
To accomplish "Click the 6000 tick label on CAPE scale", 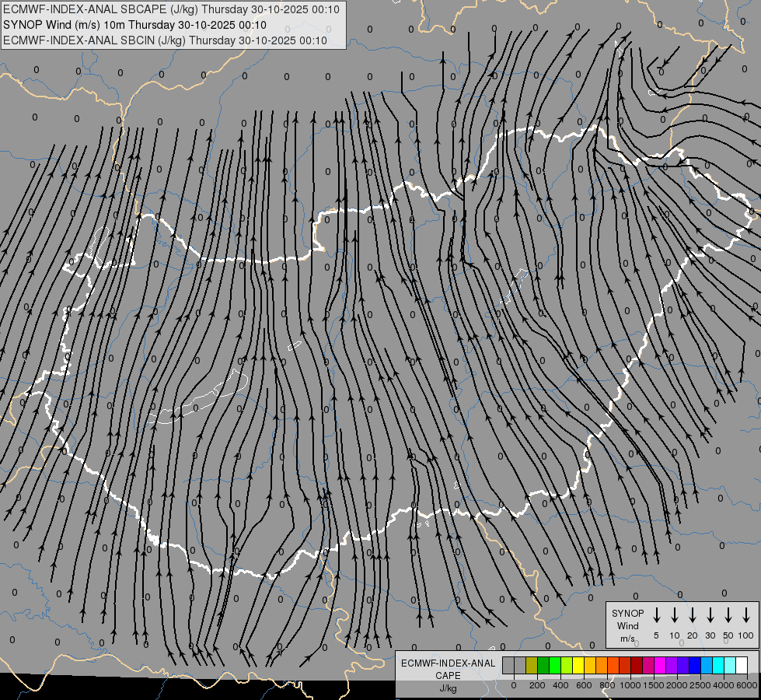I will coord(746,685).
